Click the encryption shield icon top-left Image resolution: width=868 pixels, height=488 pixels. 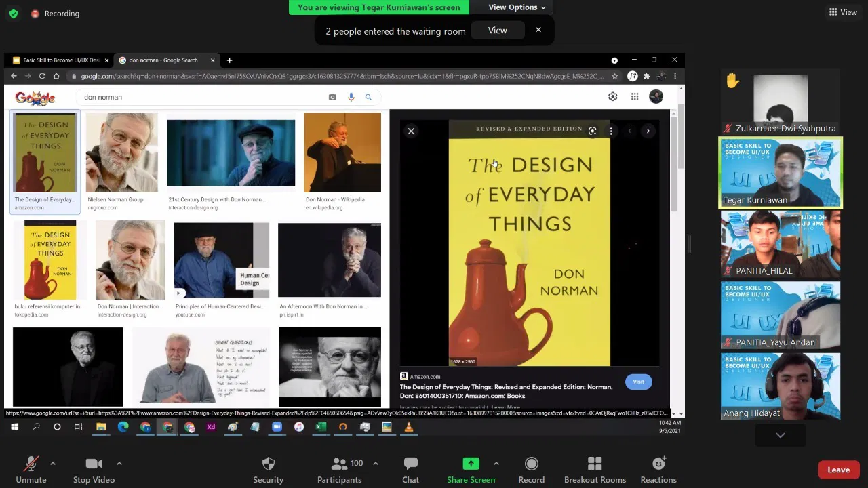13,14
